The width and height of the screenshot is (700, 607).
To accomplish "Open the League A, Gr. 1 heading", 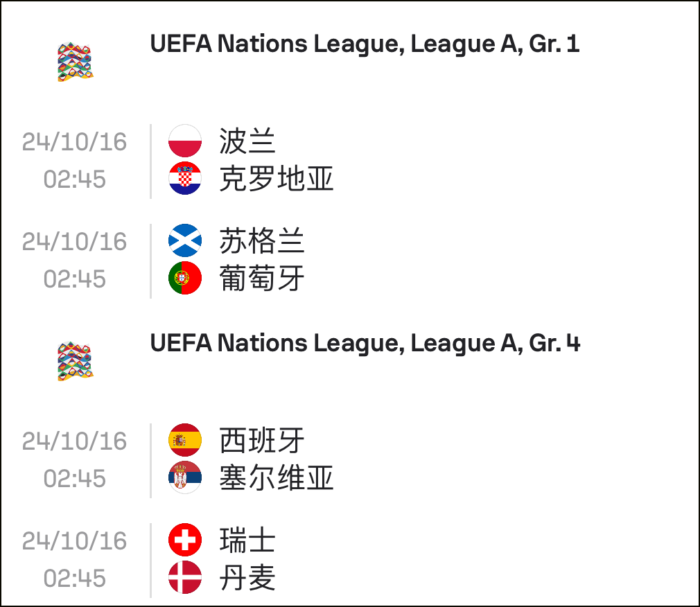I will pyautogui.click(x=365, y=44).
